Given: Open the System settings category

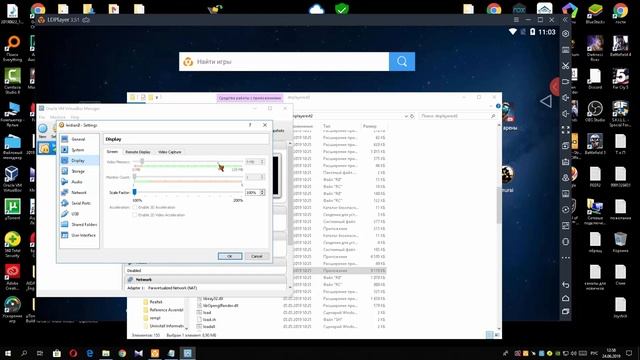Looking at the screenshot, I should coord(79,150).
